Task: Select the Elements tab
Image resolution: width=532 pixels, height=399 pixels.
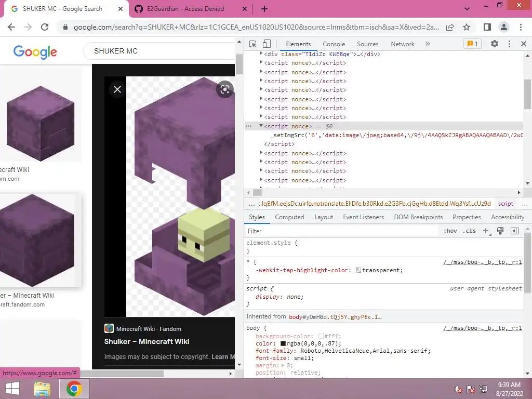Action: click(298, 44)
